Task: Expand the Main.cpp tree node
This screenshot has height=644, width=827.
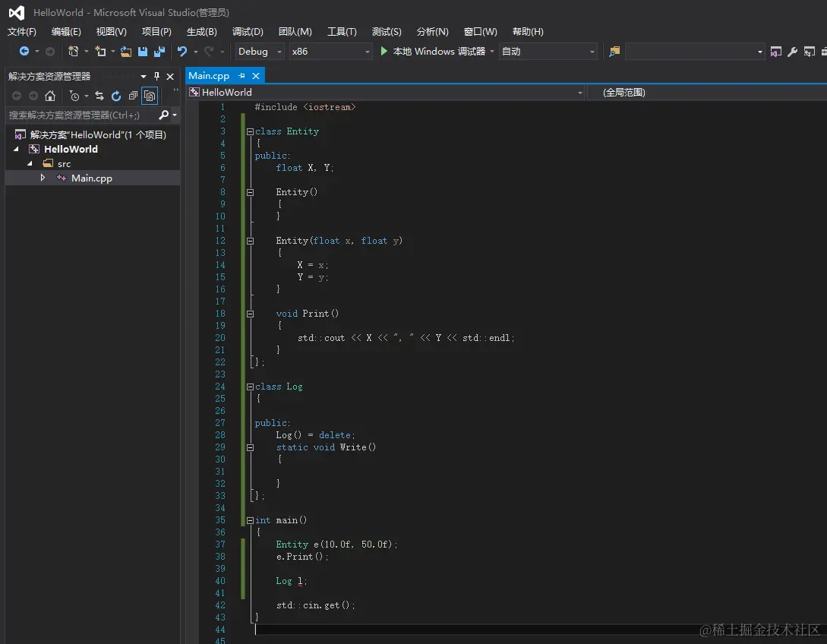Action: 43,178
